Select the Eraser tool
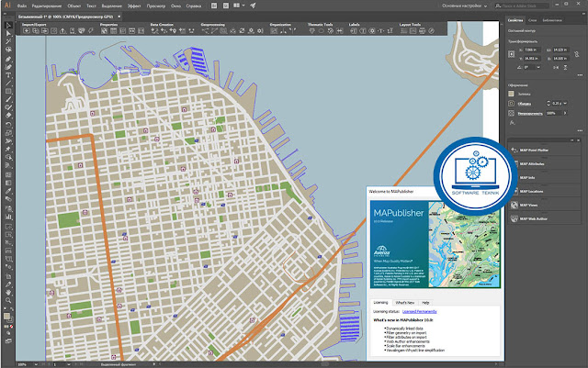588x368 pixels. pos(8,116)
